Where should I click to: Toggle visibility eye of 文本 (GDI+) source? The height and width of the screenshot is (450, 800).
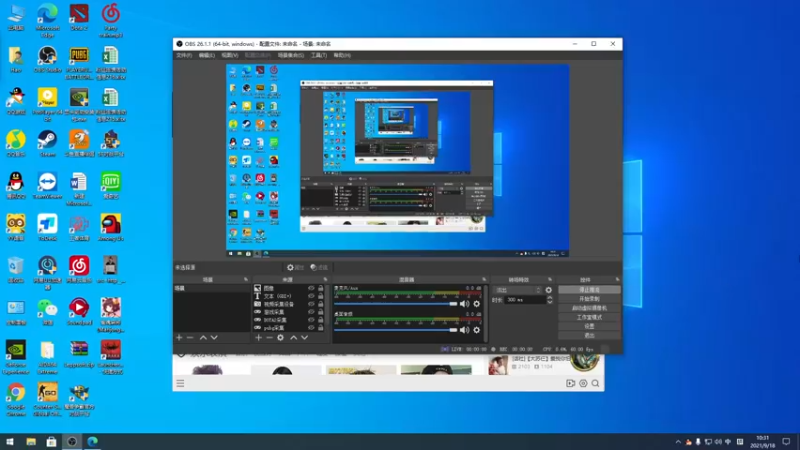click(311, 296)
